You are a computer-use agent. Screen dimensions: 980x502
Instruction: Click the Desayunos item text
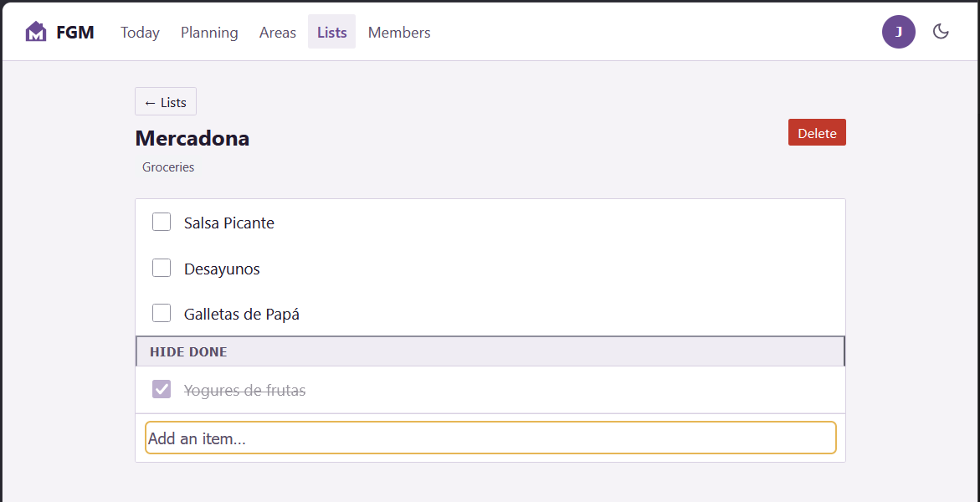click(x=222, y=269)
